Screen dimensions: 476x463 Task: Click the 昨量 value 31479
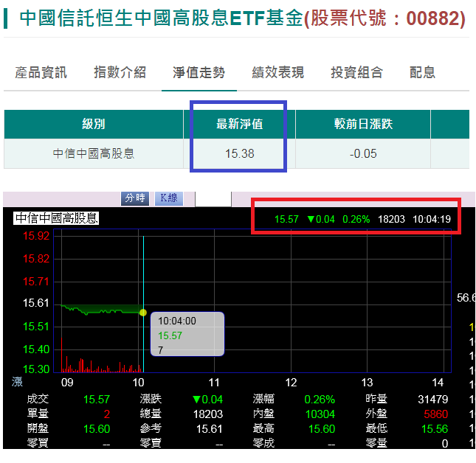433,400
